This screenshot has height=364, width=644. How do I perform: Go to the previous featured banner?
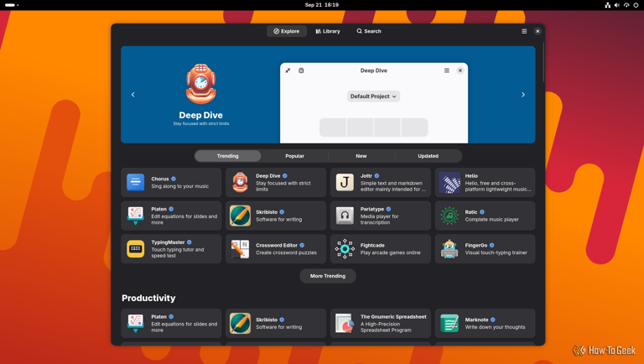pos(133,95)
